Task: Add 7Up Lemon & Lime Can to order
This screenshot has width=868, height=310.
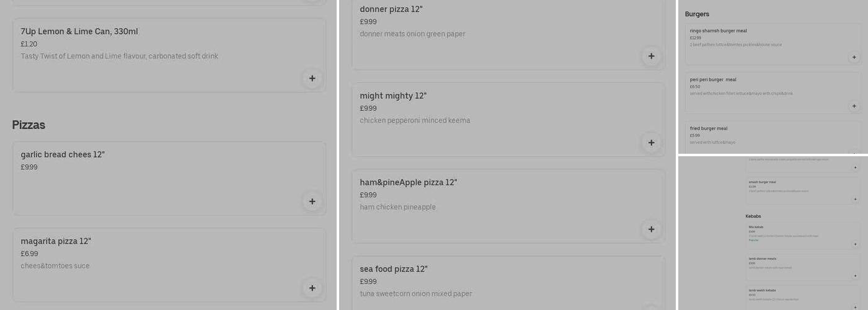Action: click(x=312, y=78)
